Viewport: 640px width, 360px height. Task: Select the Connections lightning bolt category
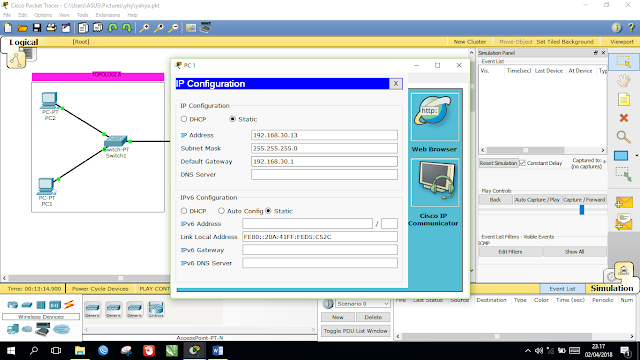69,304
